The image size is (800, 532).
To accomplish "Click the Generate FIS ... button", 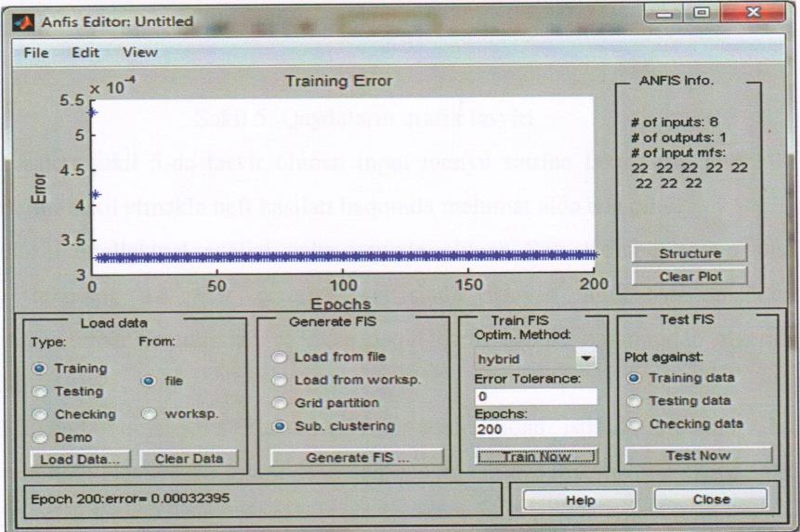I will [x=357, y=458].
